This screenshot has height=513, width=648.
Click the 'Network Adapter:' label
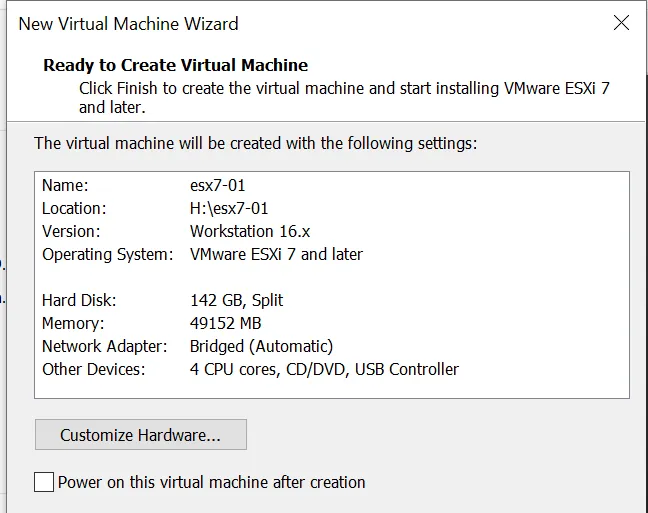[x=105, y=346]
